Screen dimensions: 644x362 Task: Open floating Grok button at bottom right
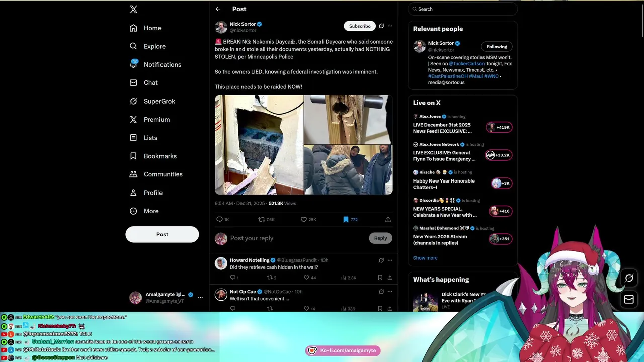click(629, 278)
